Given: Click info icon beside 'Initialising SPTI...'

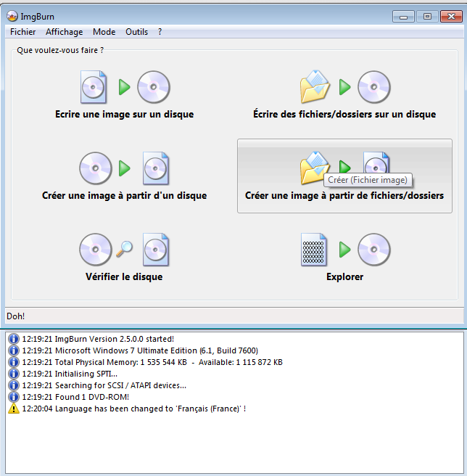Looking at the screenshot, I should click(14, 374).
